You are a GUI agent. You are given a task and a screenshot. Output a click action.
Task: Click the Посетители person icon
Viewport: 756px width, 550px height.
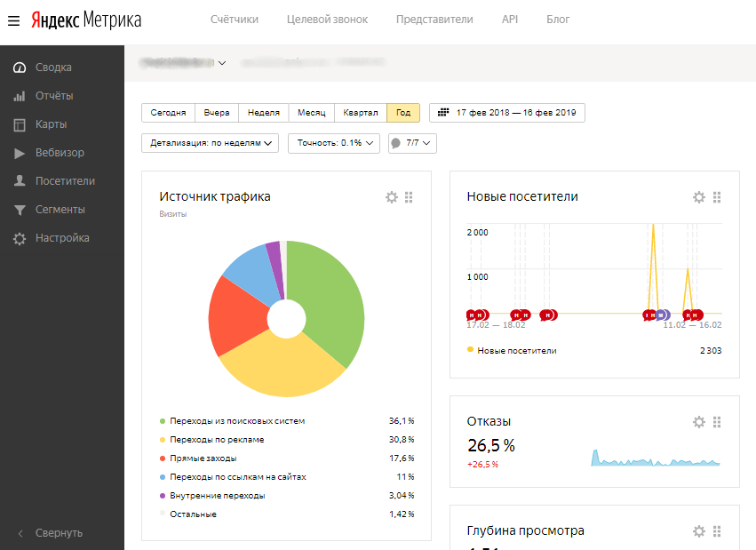coord(20,181)
